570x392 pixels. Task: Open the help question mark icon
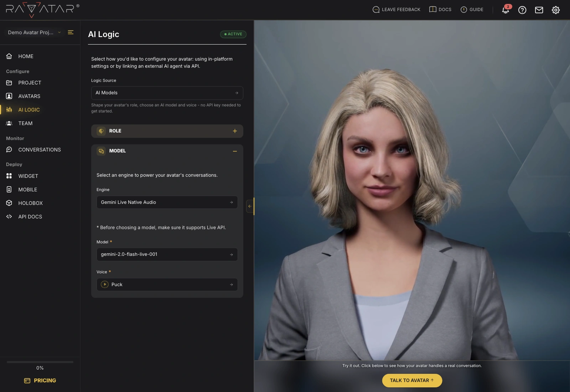pos(522,10)
